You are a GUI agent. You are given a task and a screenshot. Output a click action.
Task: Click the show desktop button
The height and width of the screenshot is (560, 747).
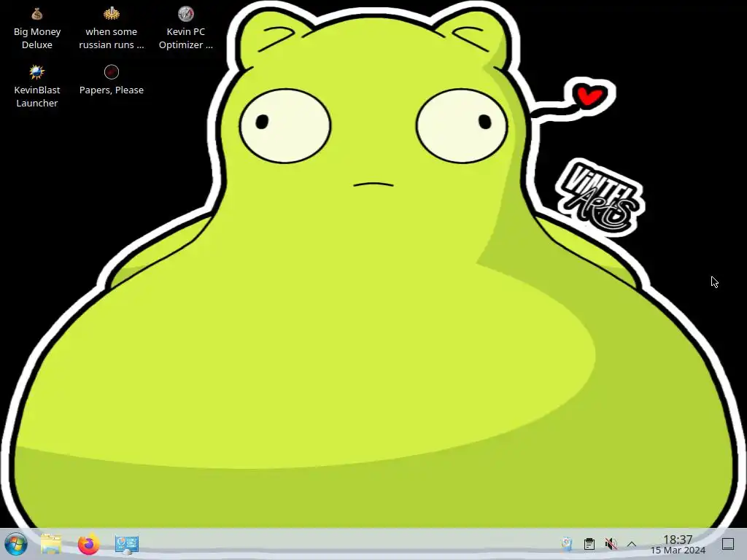728,544
